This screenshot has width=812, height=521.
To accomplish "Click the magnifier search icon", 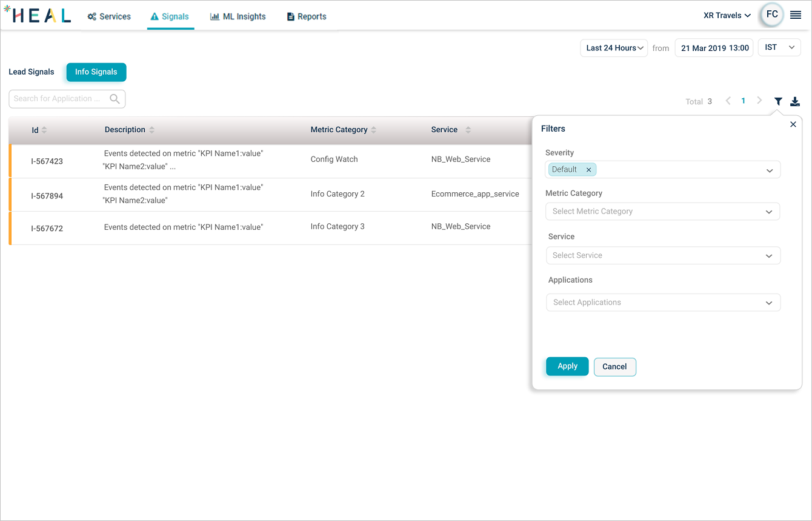I will (x=115, y=99).
